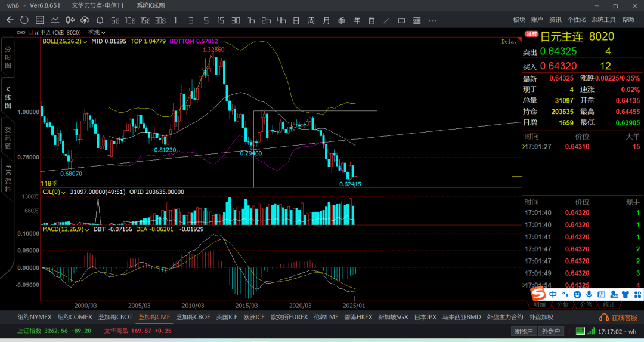
Task: Switch to the 明细 tab
Action: pos(540,304)
